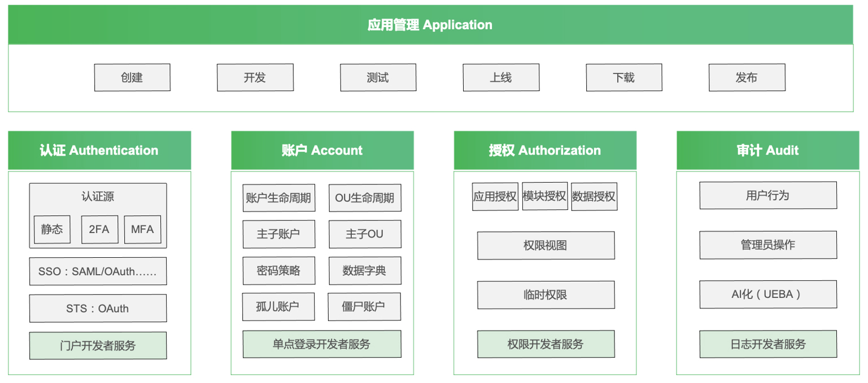Screen dimensions: 868x383
Task: Click the 认证 Authentication header
Action: pyautogui.click(x=99, y=151)
